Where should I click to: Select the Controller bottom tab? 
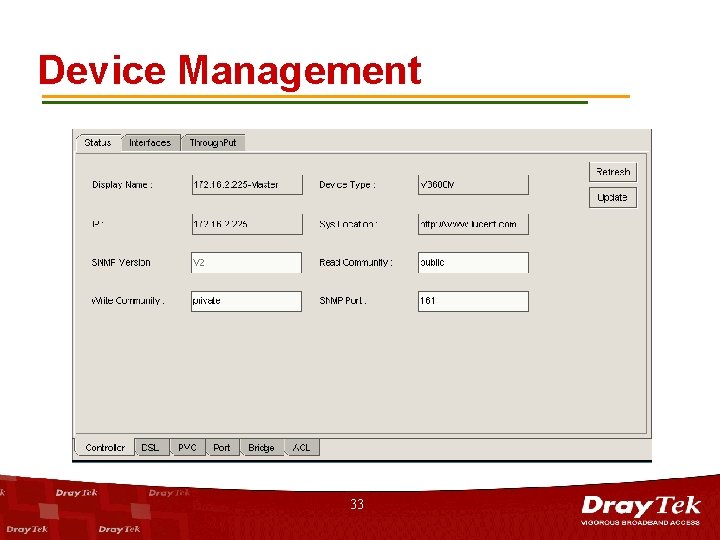click(x=105, y=448)
